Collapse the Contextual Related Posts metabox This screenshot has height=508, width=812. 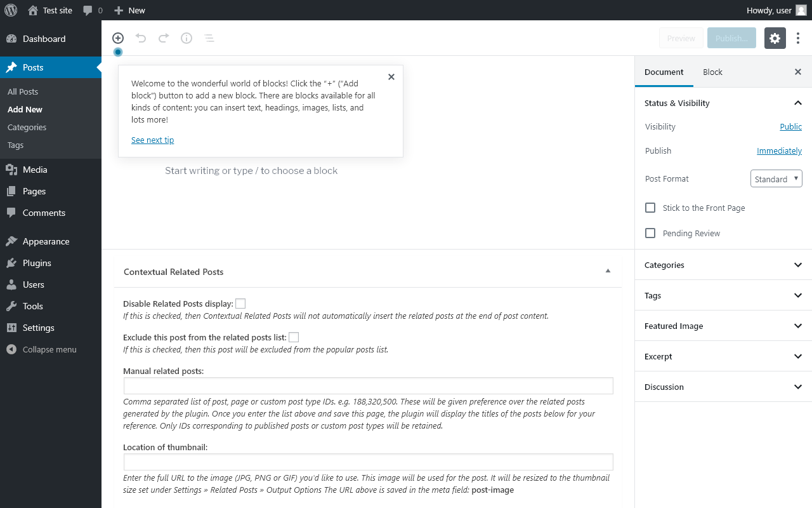[608, 271]
